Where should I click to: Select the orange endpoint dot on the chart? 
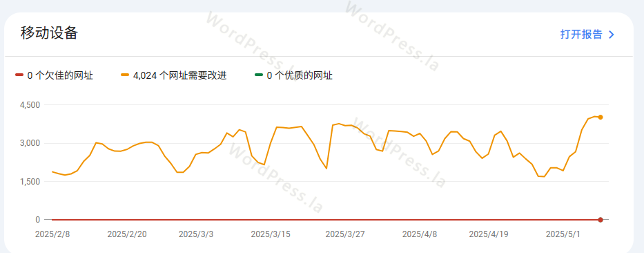[x=601, y=118]
